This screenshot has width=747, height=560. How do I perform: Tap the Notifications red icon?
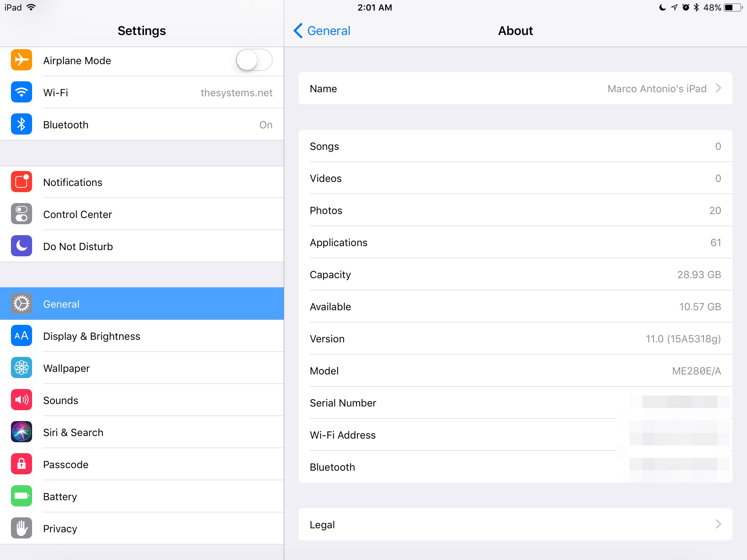22,182
